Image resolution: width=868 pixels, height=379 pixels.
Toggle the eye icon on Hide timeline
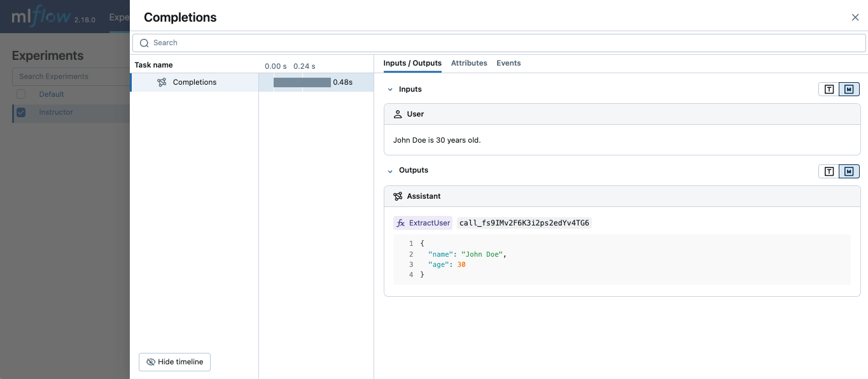pos(151,362)
